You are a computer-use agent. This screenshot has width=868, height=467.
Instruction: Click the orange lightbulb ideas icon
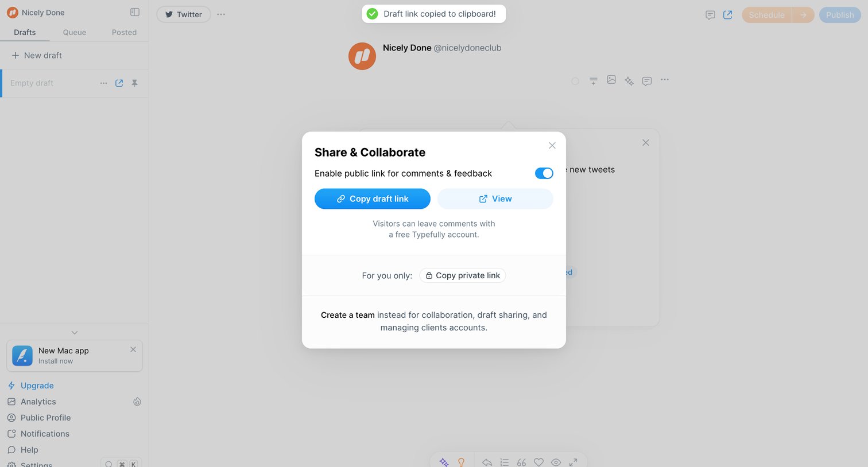(x=461, y=462)
